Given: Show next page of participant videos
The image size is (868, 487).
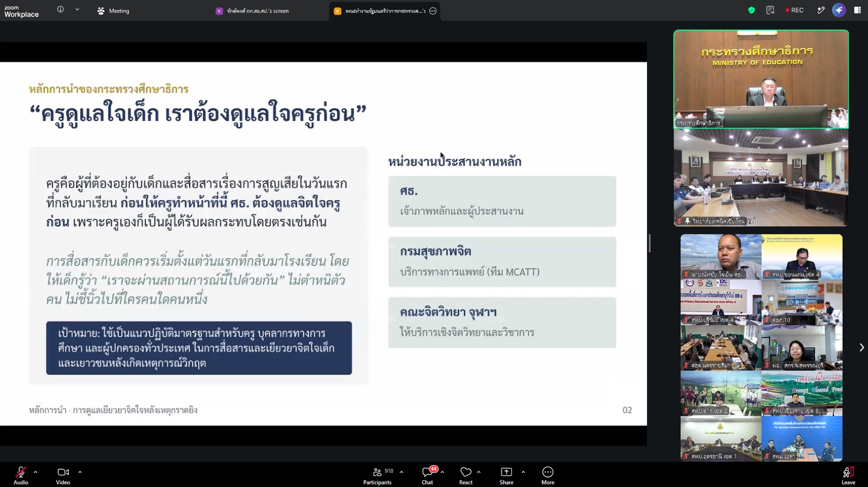Looking at the screenshot, I should 861,348.
